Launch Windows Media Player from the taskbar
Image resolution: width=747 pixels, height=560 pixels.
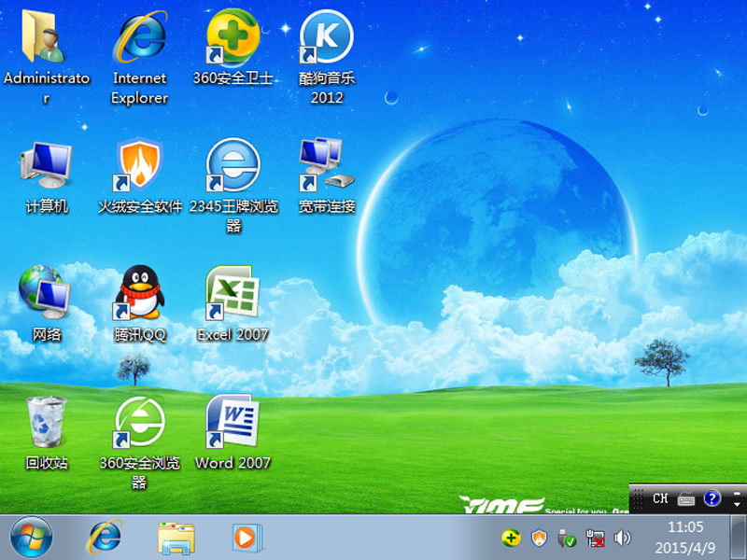(x=247, y=538)
